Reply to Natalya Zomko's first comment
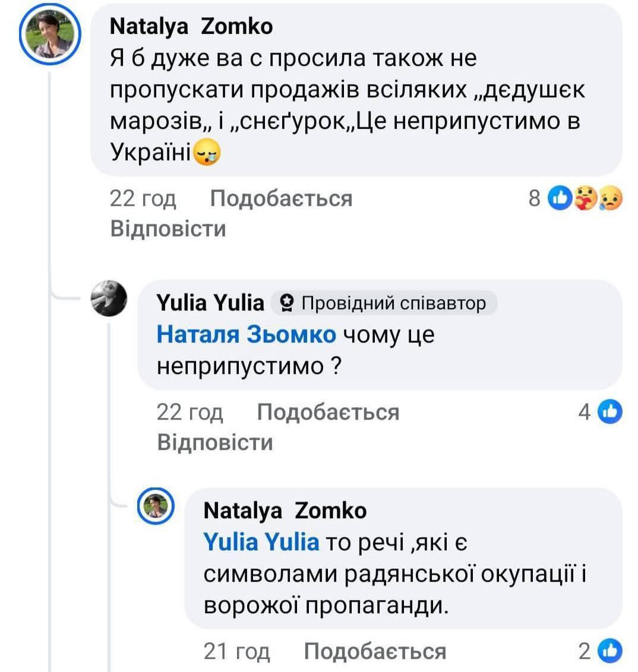The image size is (638, 672). [168, 229]
